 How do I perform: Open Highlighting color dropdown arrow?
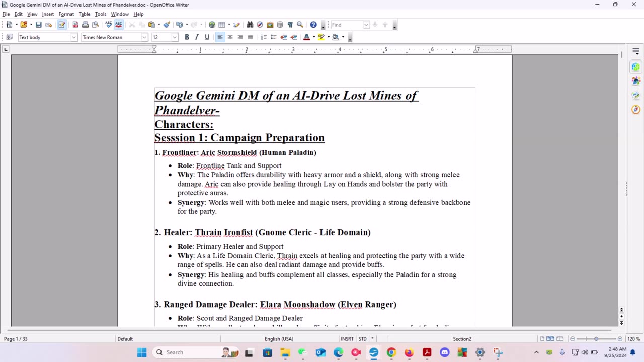click(x=329, y=37)
